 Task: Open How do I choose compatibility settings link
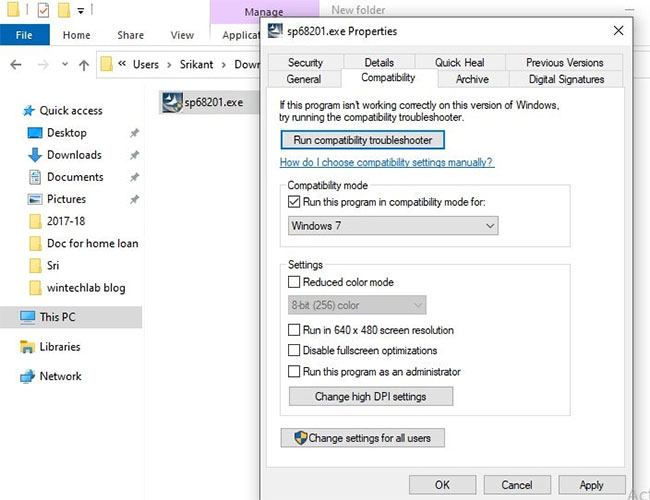pyautogui.click(x=386, y=162)
